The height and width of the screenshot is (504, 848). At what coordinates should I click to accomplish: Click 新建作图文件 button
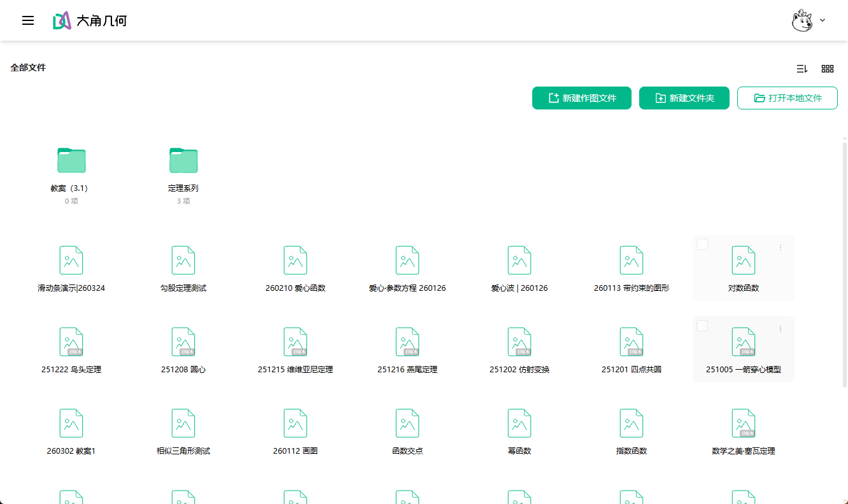[582, 98]
